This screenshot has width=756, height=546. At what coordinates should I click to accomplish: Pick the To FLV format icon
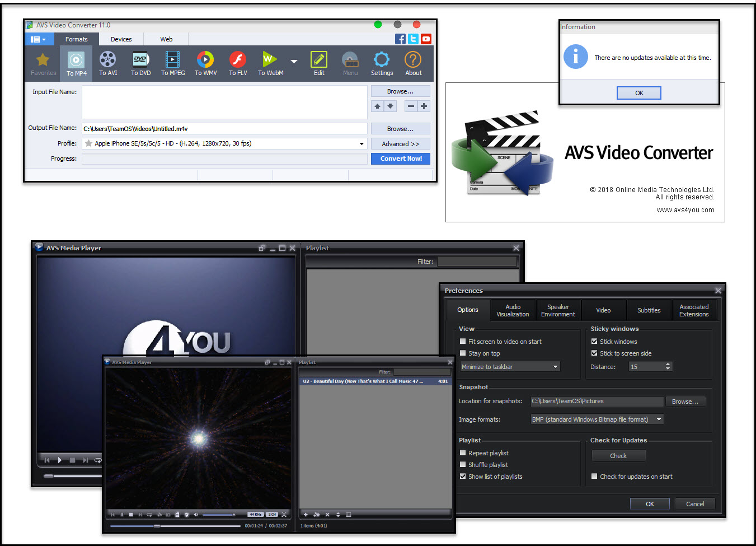[x=238, y=64]
